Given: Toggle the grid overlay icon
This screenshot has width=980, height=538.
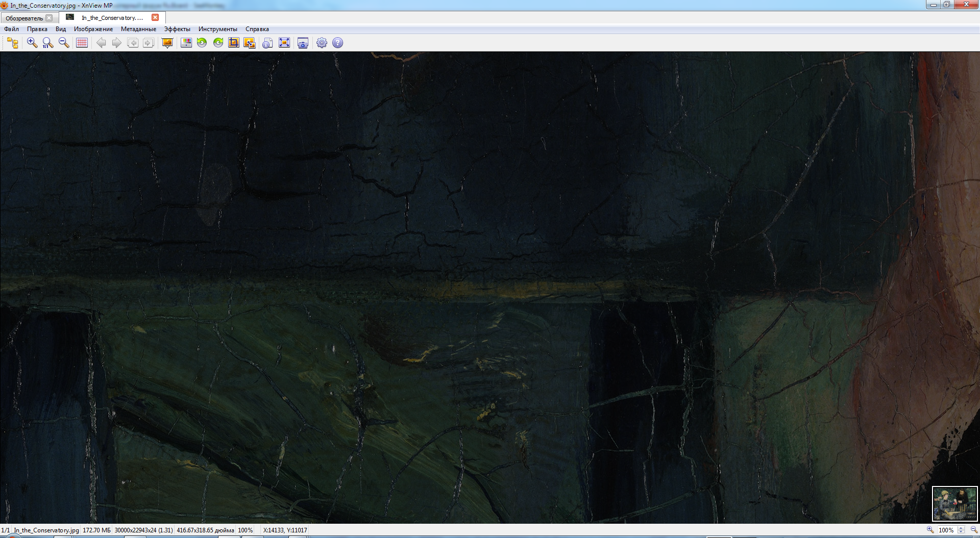Looking at the screenshot, I should (x=82, y=43).
